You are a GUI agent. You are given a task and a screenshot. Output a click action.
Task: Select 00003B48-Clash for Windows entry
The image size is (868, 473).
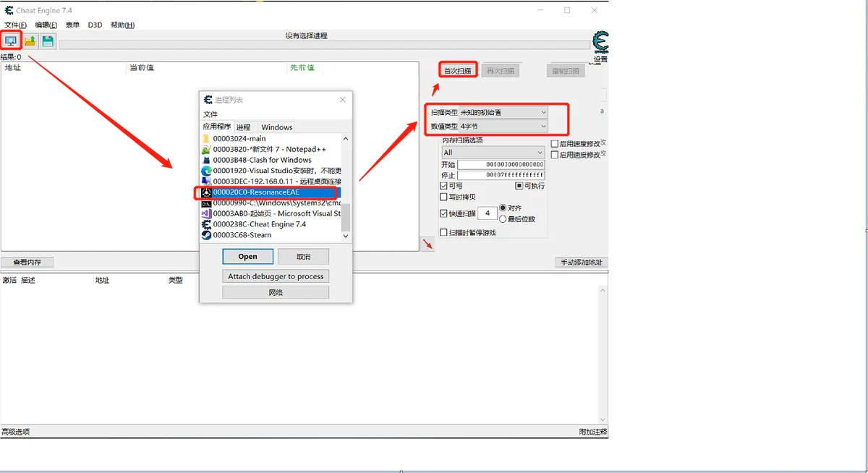coord(271,160)
